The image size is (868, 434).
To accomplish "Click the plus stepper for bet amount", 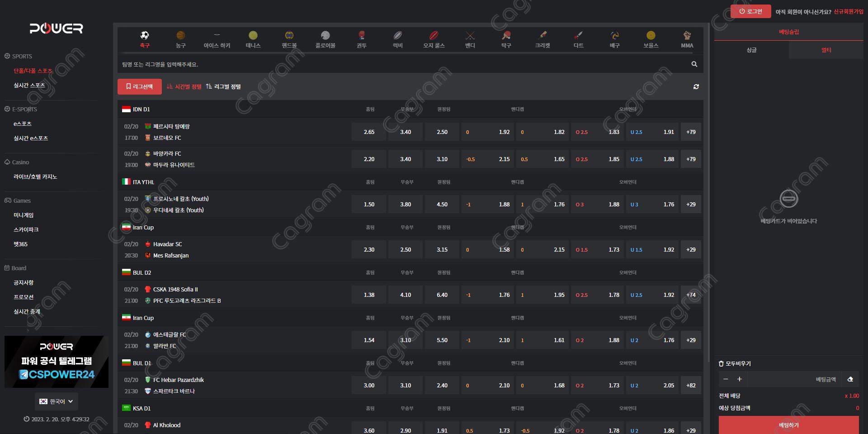I will [740, 379].
